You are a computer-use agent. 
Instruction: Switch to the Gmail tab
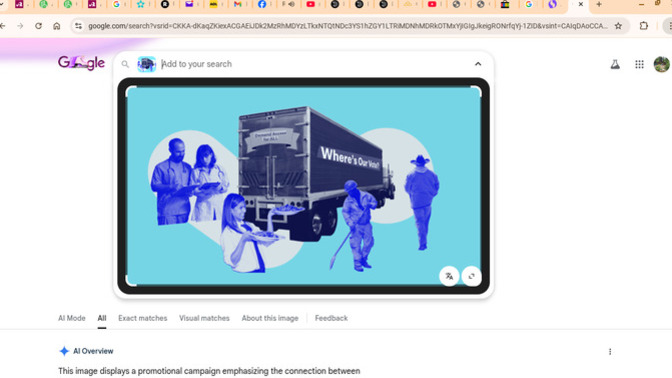pyautogui.click(x=237, y=4)
